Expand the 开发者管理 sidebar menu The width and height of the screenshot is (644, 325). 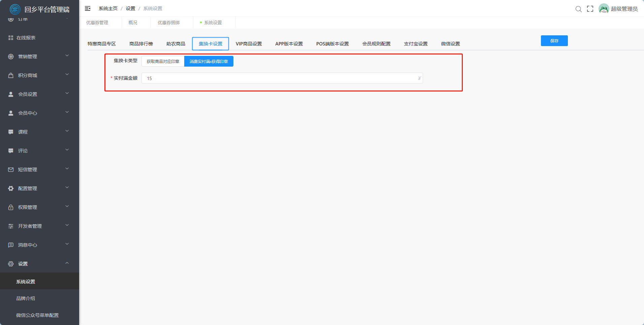click(39, 226)
